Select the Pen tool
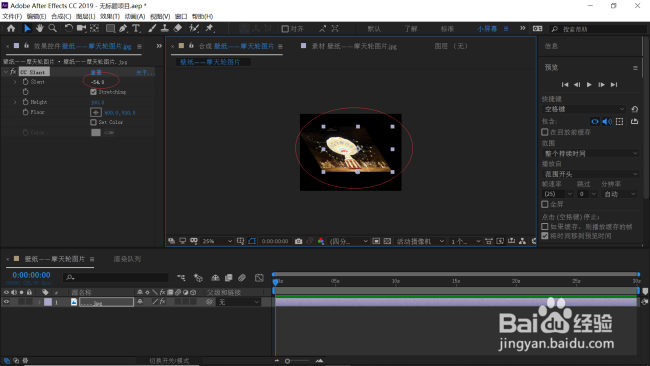The image size is (650, 366). point(123,28)
